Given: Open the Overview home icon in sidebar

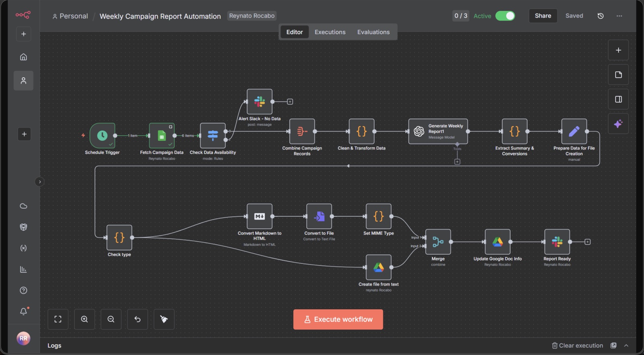Looking at the screenshot, I should [x=23, y=57].
